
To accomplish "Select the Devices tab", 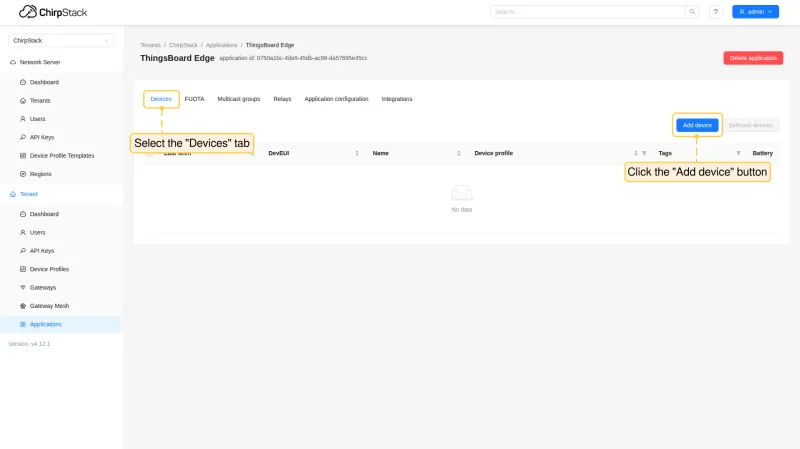I will click(x=161, y=99).
